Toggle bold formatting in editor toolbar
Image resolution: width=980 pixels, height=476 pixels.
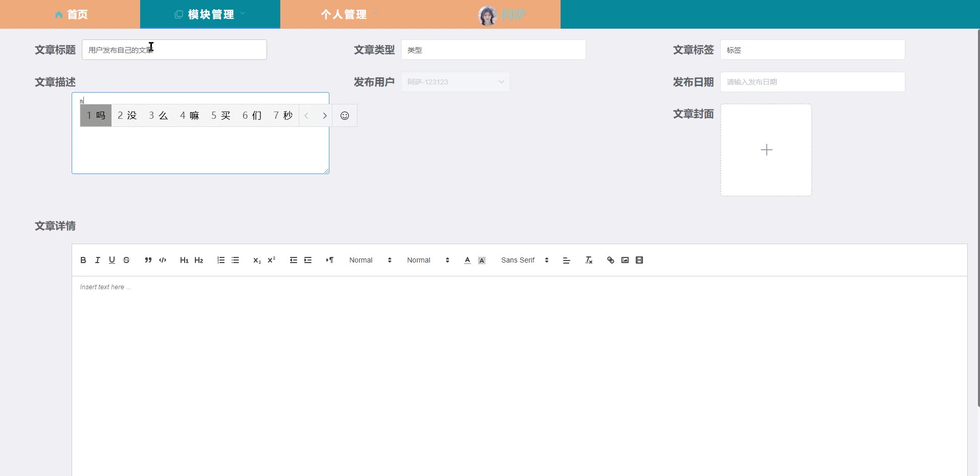point(83,260)
